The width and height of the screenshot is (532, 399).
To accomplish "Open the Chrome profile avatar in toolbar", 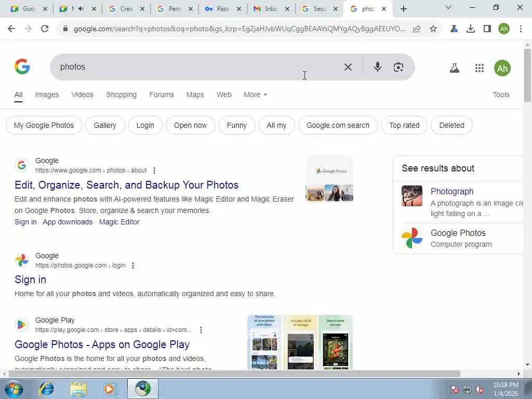I will (504, 29).
